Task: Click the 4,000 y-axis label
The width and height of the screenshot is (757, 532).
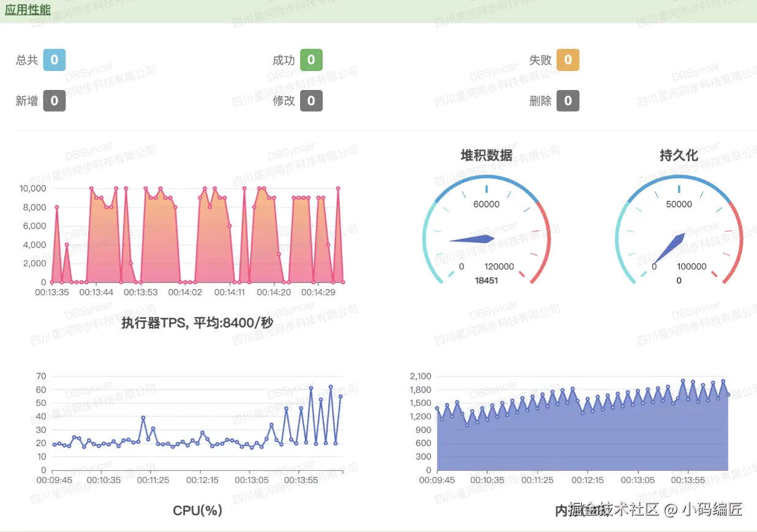Action: 35,245
